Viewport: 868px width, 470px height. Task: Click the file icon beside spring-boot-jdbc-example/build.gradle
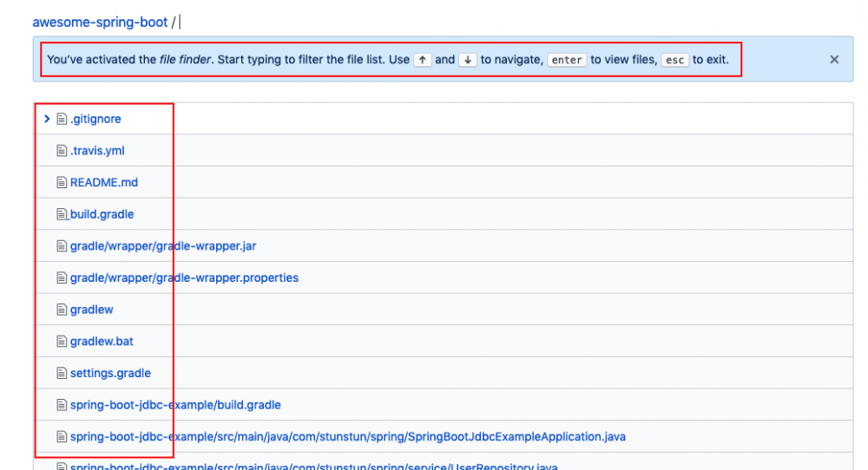[62, 405]
